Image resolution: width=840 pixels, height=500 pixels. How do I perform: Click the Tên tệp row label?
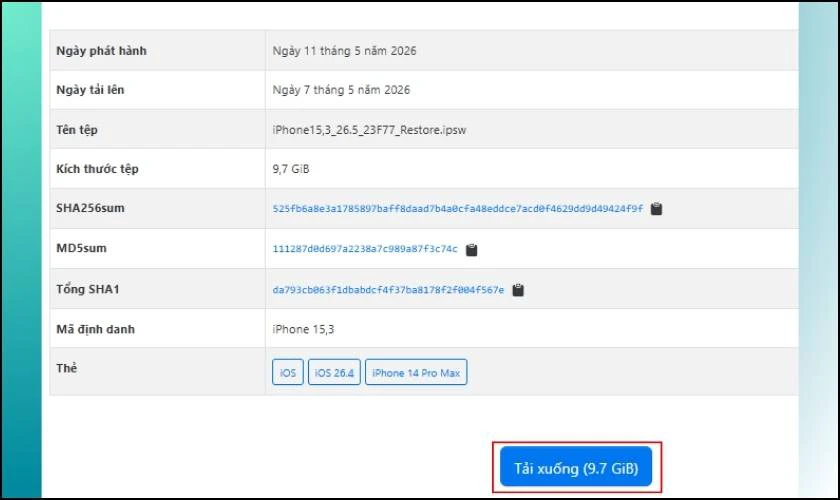[x=77, y=130]
